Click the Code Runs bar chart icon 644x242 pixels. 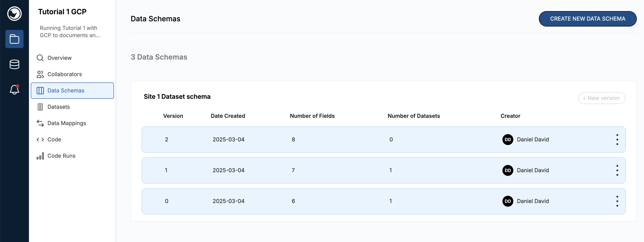tap(40, 156)
